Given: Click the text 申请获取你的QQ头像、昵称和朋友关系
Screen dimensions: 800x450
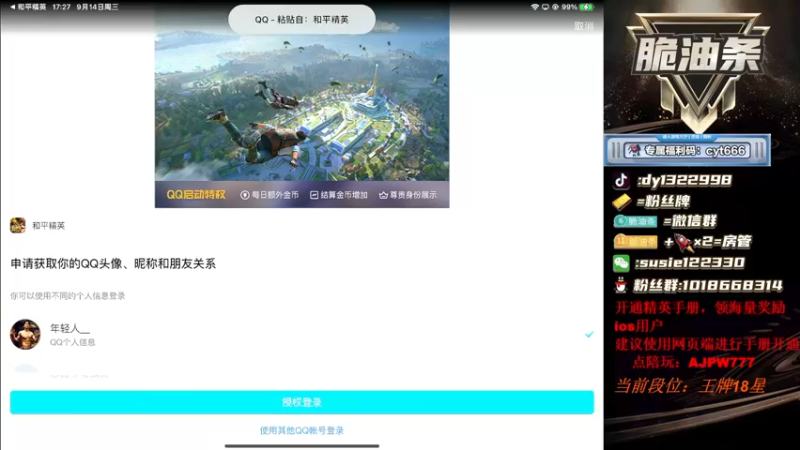Looking at the screenshot, I should 113,263.
